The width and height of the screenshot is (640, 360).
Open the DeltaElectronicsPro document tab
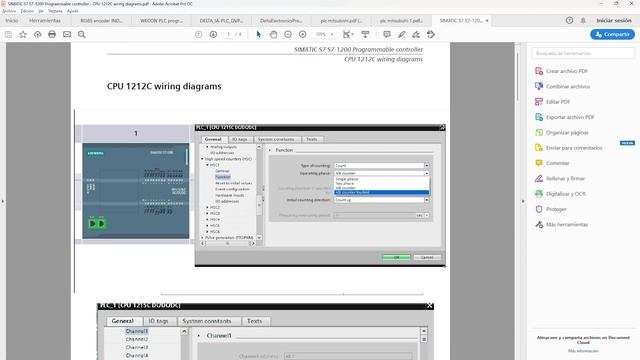pyautogui.click(x=281, y=20)
